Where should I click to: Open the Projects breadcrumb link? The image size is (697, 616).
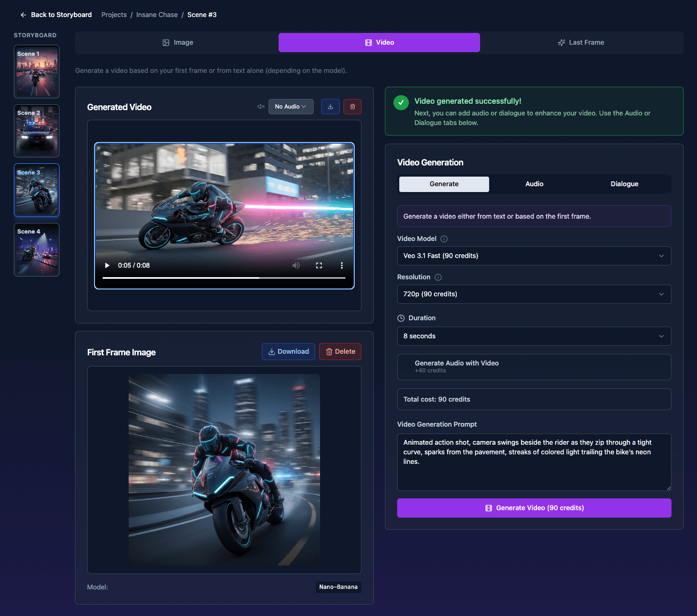[x=114, y=15]
